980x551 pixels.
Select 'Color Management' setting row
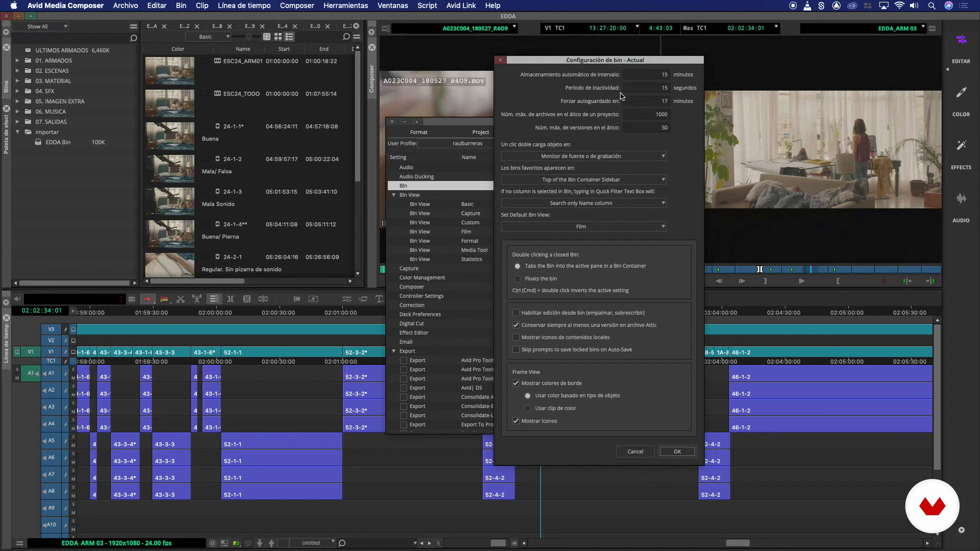tap(422, 278)
